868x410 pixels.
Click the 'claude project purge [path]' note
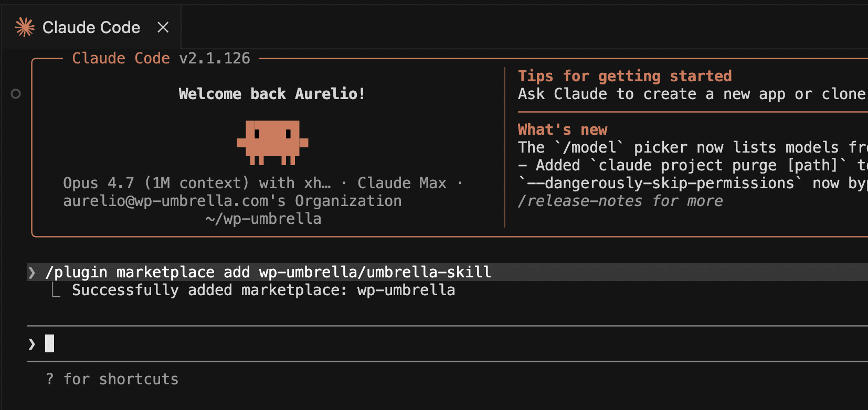coord(693,165)
